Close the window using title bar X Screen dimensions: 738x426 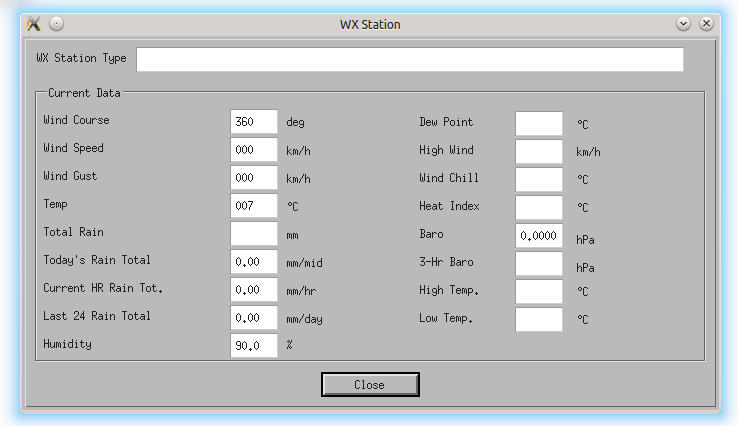click(x=706, y=24)
